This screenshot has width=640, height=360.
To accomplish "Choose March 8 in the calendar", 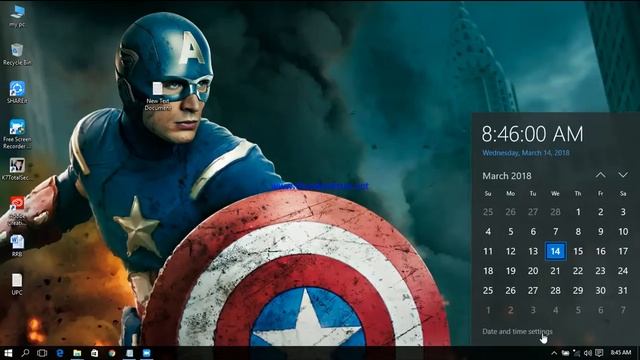I will [578, 231].
